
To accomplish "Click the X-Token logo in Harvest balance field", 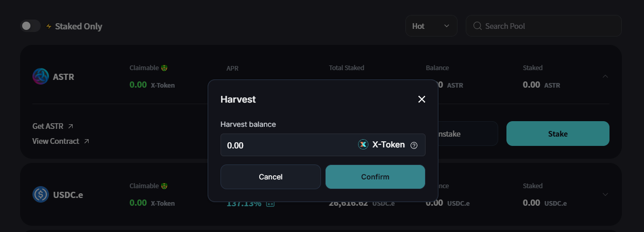I will pos(363,145).
